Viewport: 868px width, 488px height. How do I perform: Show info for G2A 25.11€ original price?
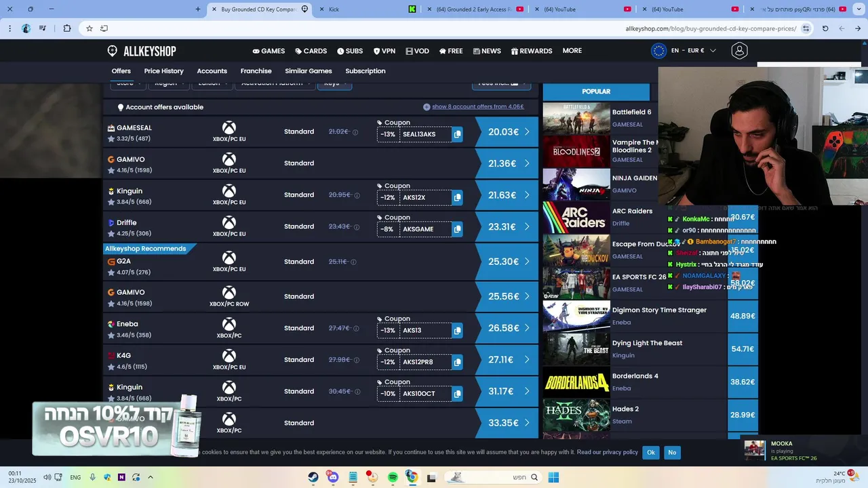pyautogui.click(x=353, y=262)
